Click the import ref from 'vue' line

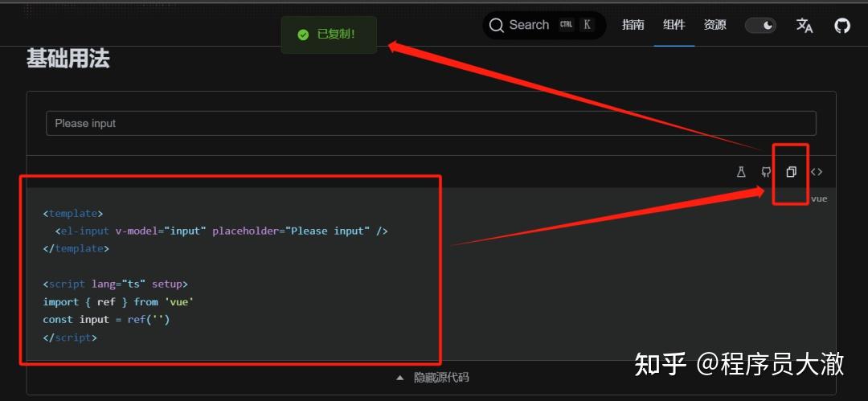point(118,302)
